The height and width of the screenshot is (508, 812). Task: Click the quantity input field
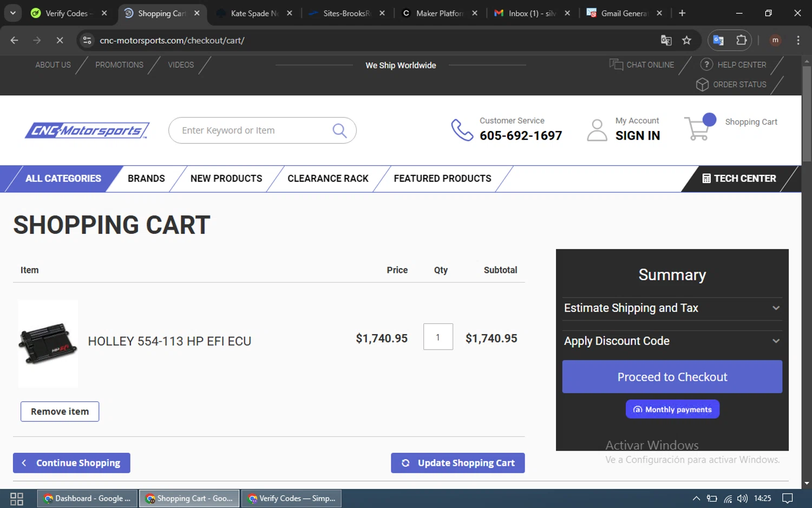coord(438,337)
